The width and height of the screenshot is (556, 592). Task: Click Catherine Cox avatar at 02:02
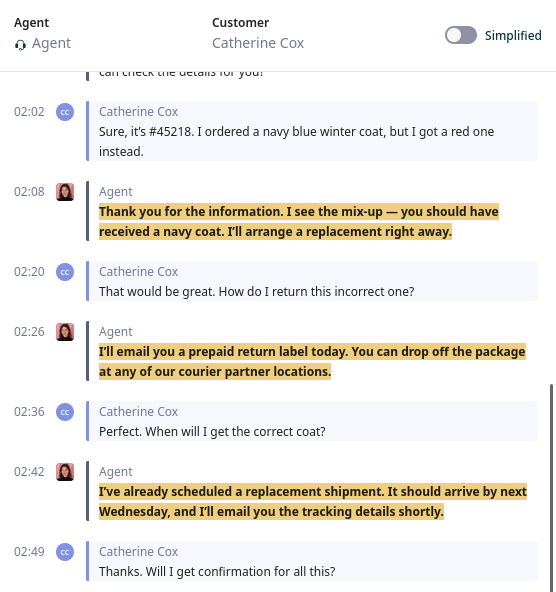click(65, 112)
